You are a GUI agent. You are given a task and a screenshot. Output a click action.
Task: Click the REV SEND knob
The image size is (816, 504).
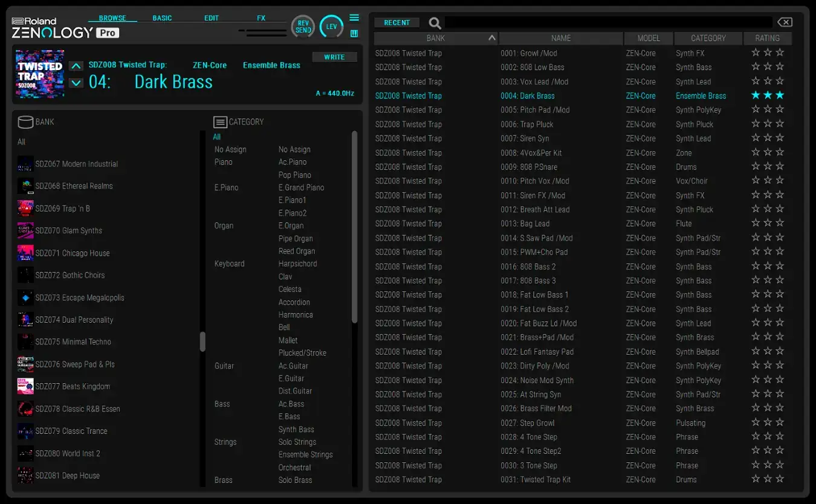click(x=303, y=27)
